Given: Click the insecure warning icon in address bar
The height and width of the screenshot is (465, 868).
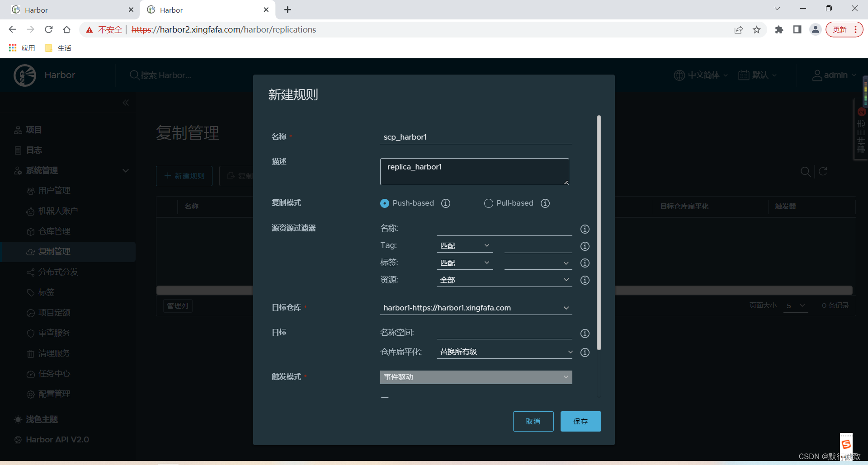Looking at the screenshot, I should point(90,30).
